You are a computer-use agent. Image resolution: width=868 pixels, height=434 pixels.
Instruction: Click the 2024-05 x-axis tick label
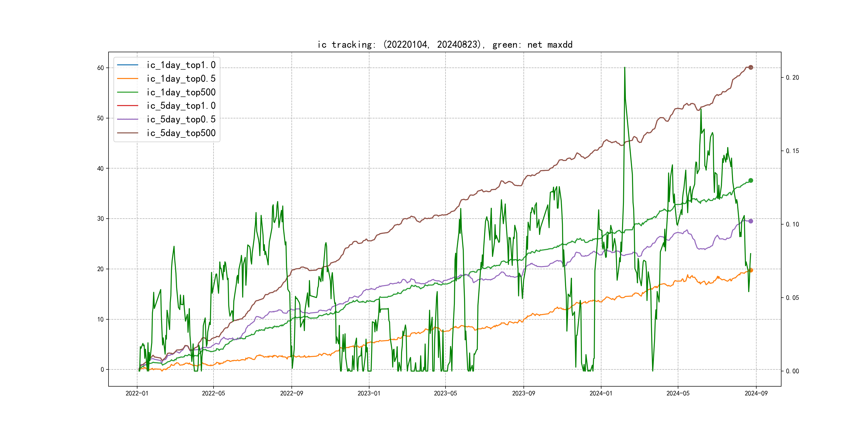click(678, 393)
